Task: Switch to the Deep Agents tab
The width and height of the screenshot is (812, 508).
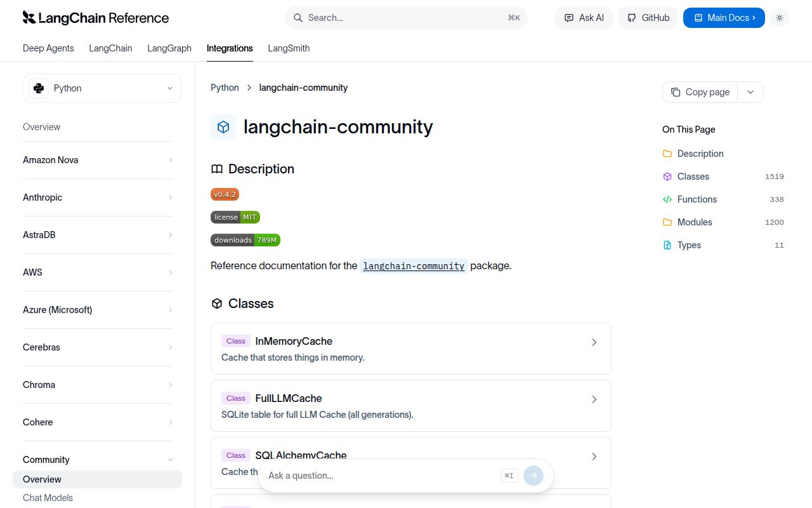Action: tap(48, 48)
